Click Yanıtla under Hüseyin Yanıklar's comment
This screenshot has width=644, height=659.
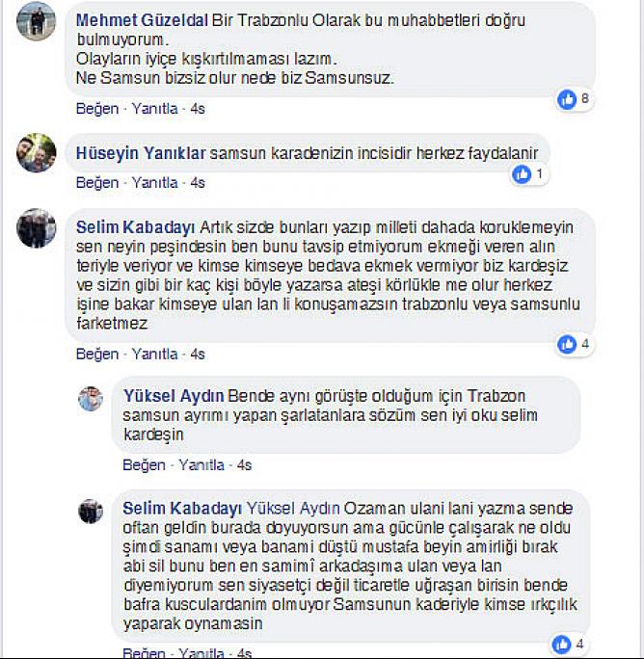click(x=154, y=183)
